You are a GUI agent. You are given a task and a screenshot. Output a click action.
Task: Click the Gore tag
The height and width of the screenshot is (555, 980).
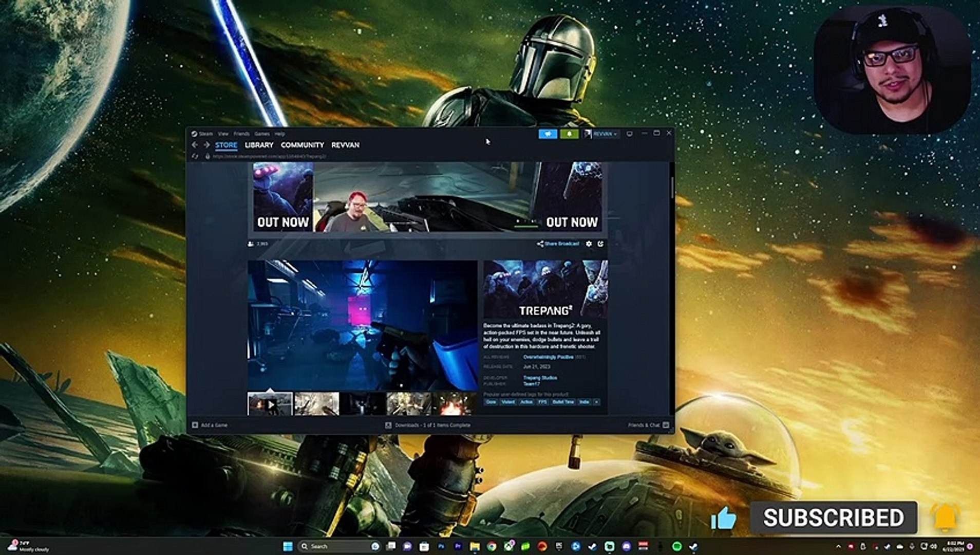[491, 402]
